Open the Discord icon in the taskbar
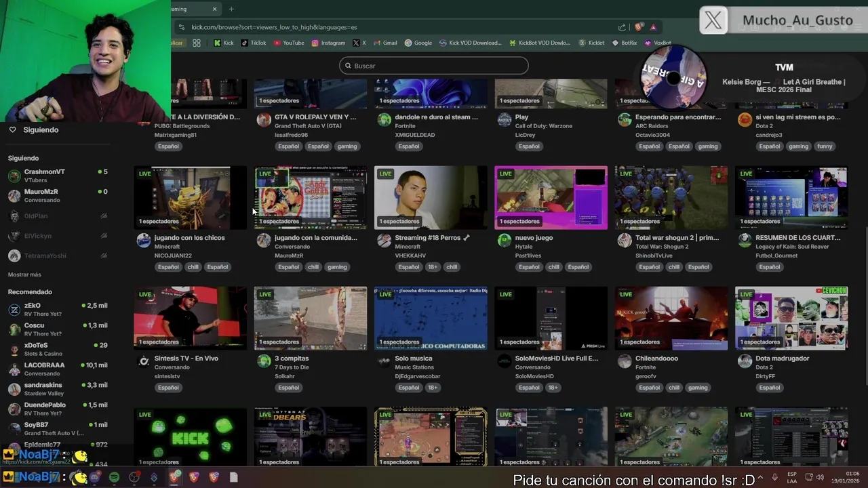 pyautogui.click(x=95, y=477)
